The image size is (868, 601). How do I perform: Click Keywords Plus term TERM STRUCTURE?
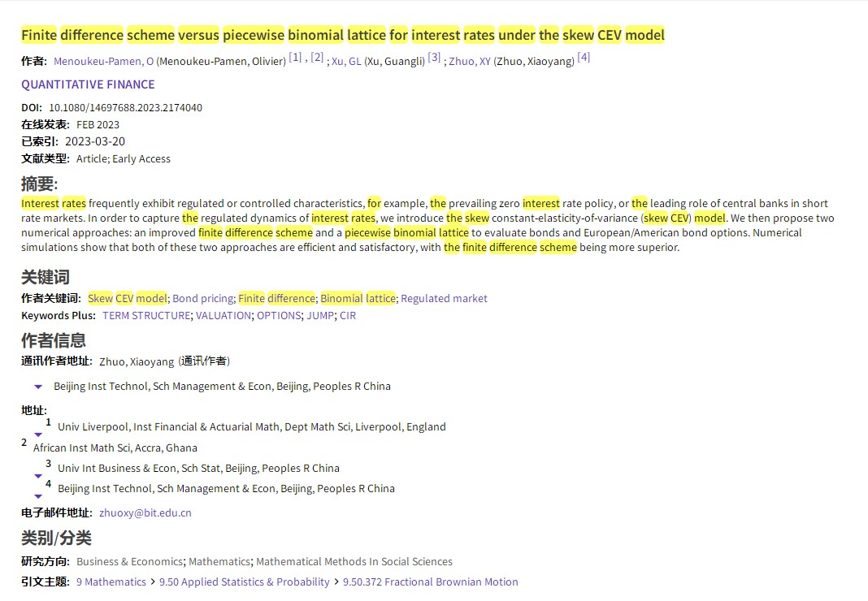146,315
